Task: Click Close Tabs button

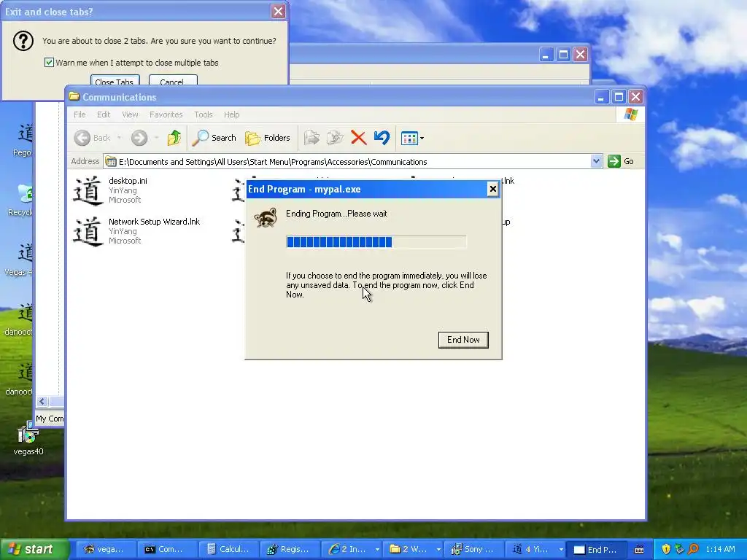Action: pos(115,79)
